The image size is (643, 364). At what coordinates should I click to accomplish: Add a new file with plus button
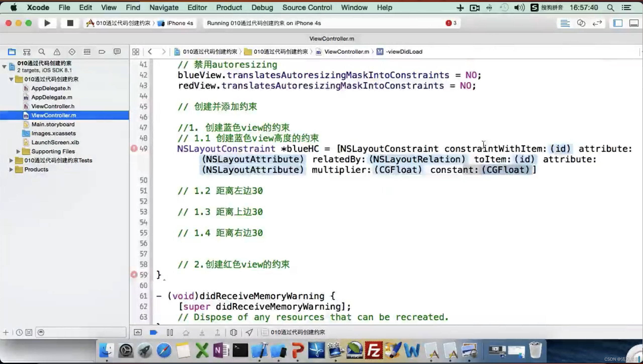(6, 332)
